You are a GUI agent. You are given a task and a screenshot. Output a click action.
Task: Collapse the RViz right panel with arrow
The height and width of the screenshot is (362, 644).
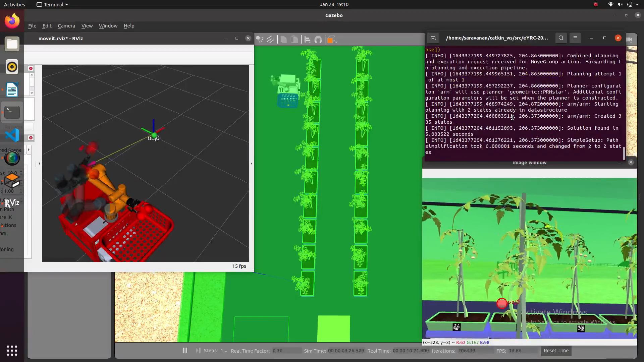(251, 164)
